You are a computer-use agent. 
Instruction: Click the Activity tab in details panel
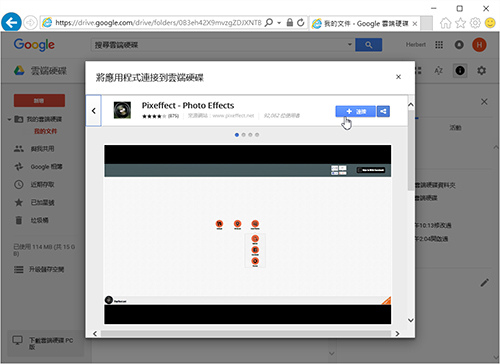point(455,127)
